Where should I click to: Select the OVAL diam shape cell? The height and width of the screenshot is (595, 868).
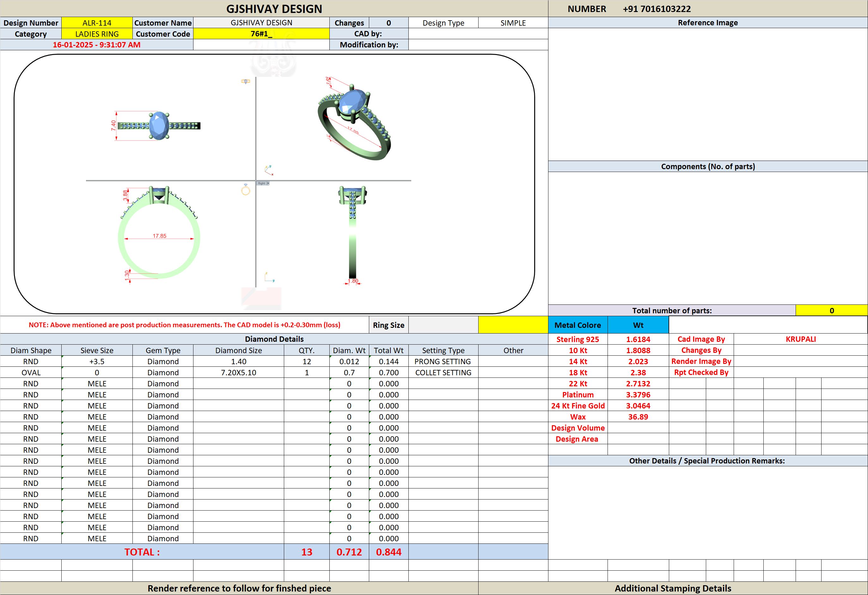(31, 372)
